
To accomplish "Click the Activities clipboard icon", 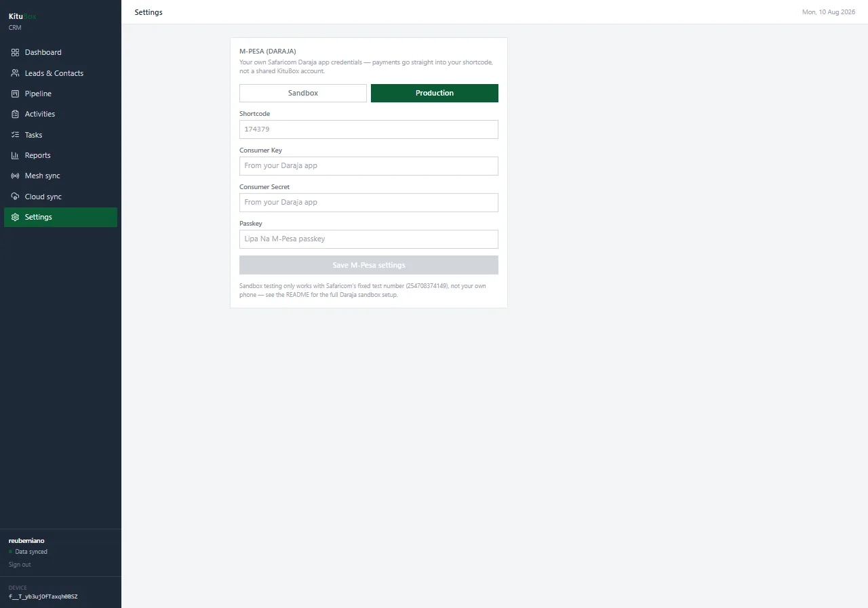I will click(16, 114).
